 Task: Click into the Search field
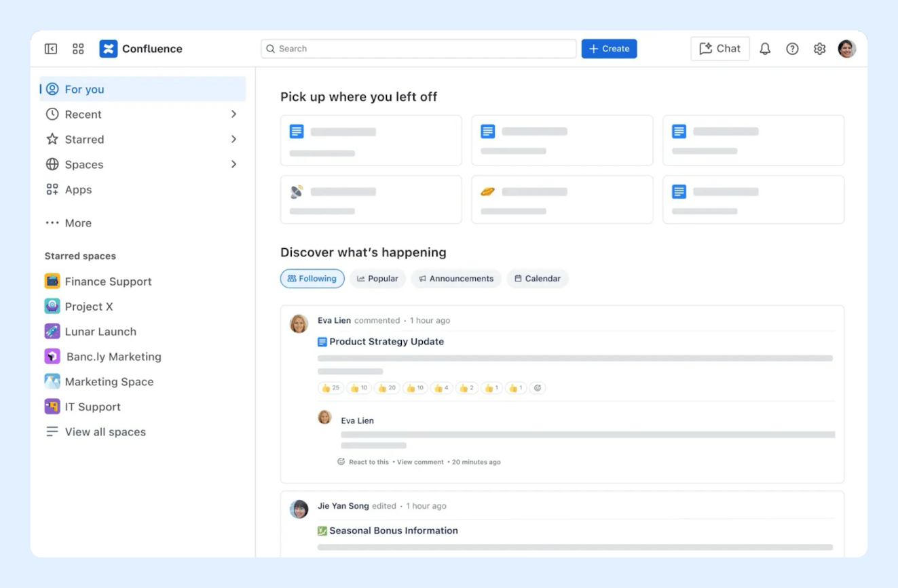(419, 49)
